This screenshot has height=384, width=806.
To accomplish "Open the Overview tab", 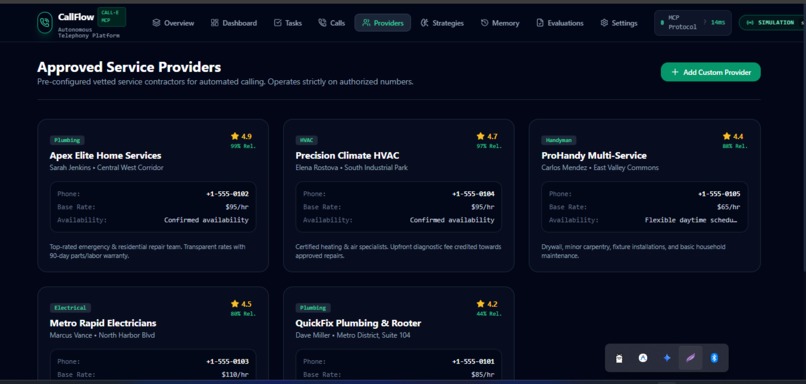I will pos(173,23).
